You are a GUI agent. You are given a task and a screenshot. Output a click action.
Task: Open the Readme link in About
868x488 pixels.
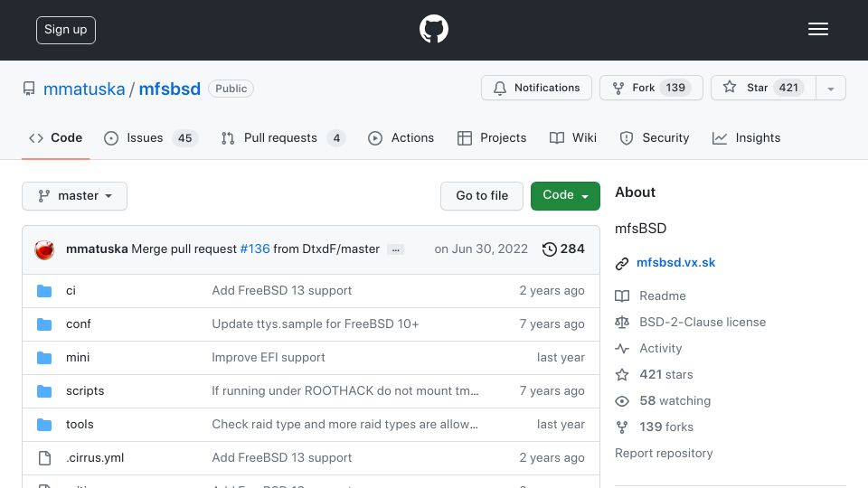(x=650, y=296)
